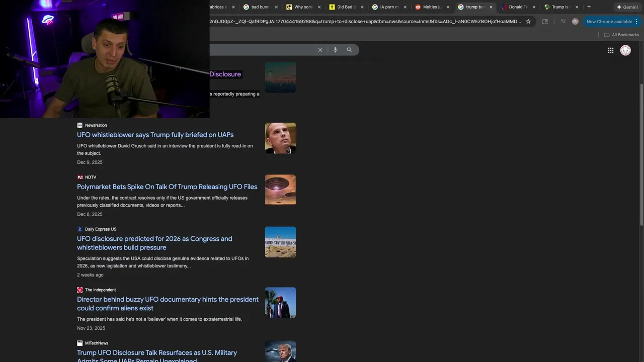Switch to the 'IA porn' tab
Viewport: 644px width, 362px height.
(389, 7)
